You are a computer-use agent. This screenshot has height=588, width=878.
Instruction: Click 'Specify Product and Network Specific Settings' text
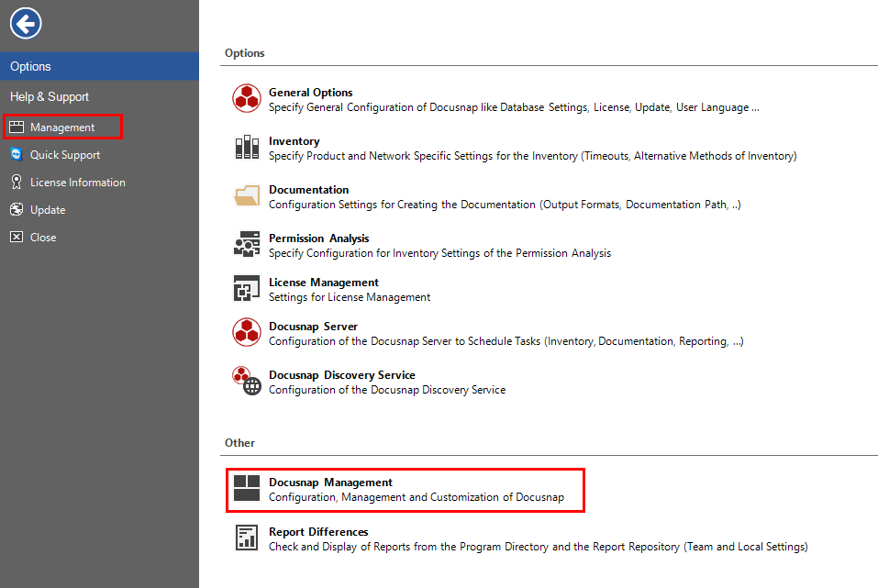[x=532, y=156]
